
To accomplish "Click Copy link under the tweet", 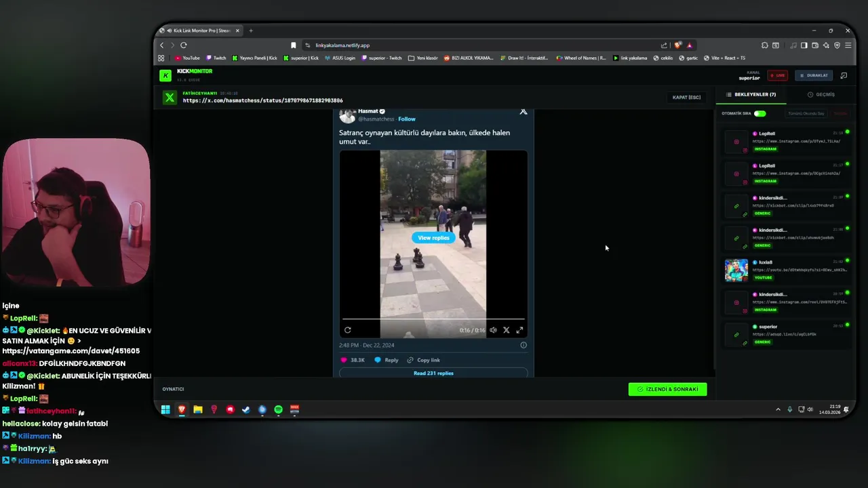I will [423, 360].
